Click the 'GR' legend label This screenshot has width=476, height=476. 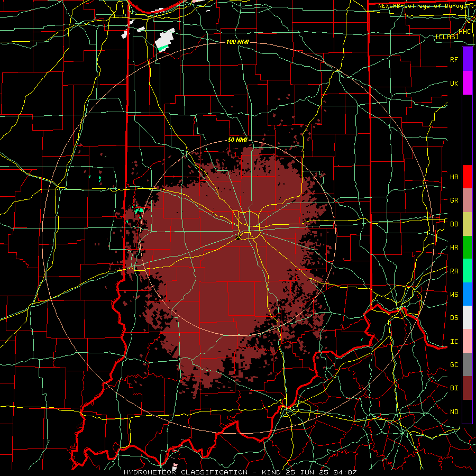pos(454,200)
